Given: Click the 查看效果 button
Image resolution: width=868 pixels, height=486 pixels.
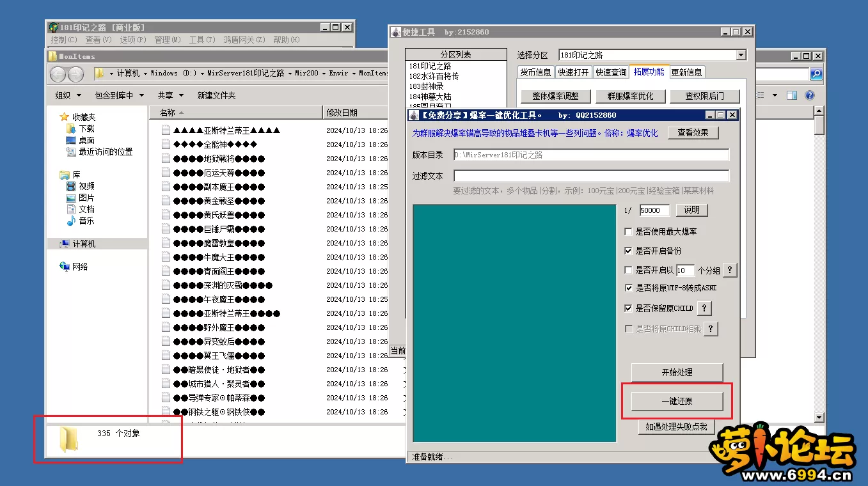Looking at the screenshot, I should [693, 132].
